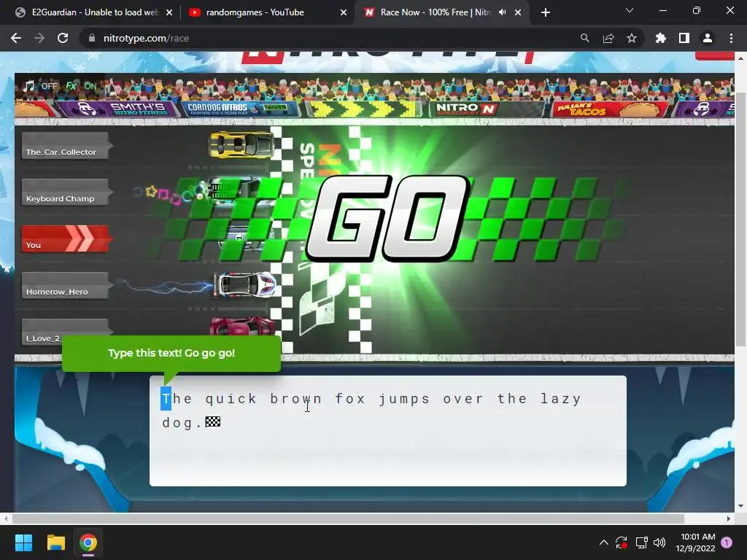The image size is (747, 560).
Task: Open the zoom magnifier icon in address bar
Action: 584,38
